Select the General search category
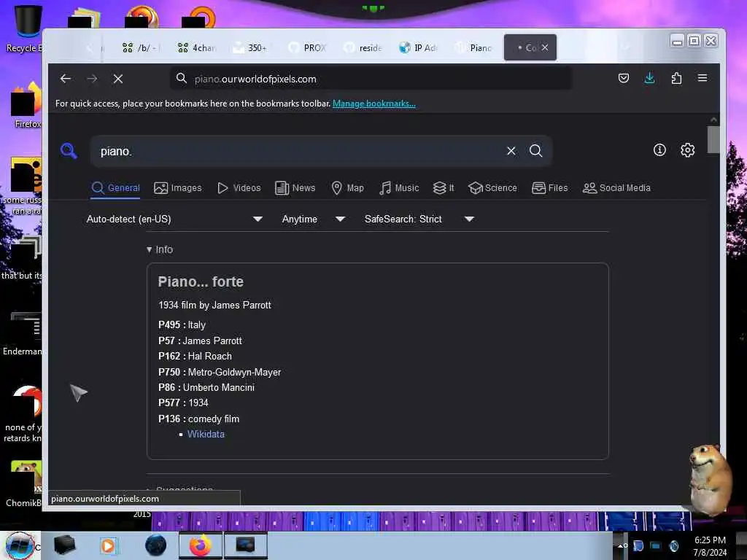Screen dimensions: 747x560 [x=116, y=187]
